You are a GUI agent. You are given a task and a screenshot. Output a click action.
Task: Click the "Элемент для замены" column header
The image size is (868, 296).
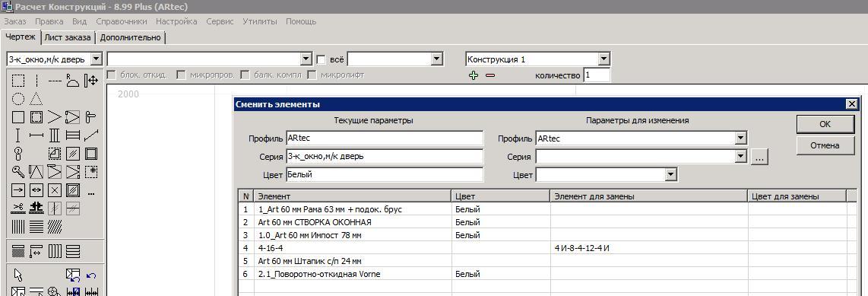click(x=649, y=196)
